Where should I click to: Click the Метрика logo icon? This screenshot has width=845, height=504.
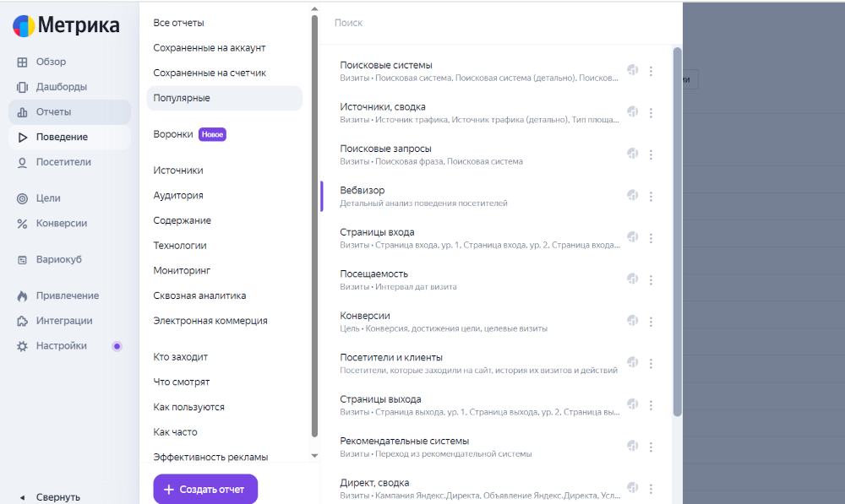24,26
